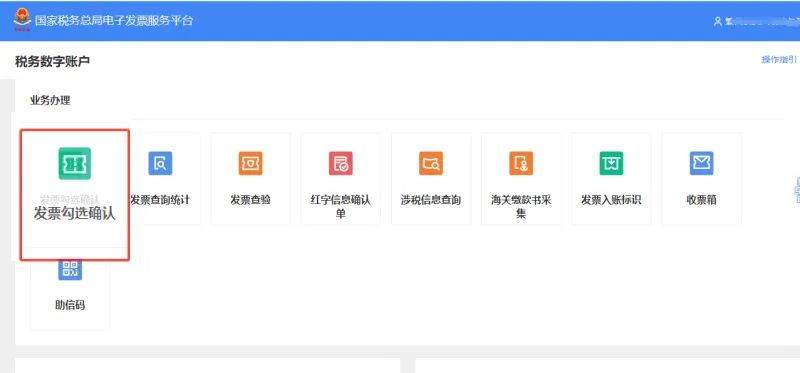Click the 收票箱 label
800x373 pixels.
click(702, 200)
